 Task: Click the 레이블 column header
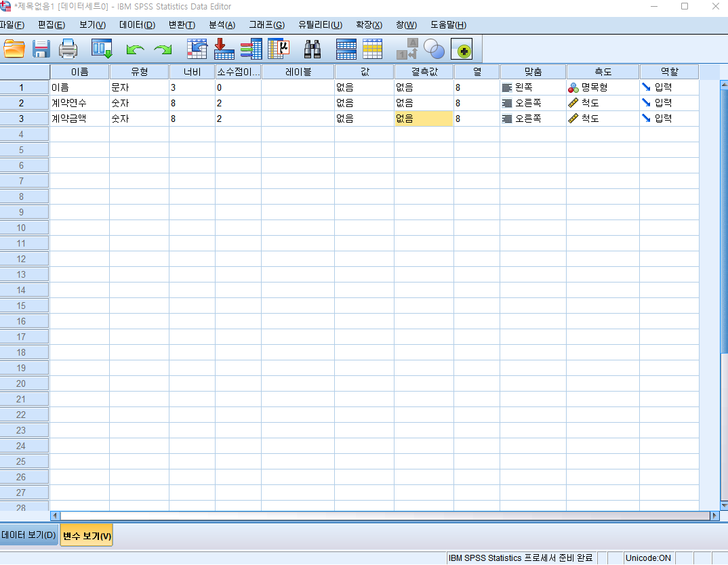click(x=298, y=72)
